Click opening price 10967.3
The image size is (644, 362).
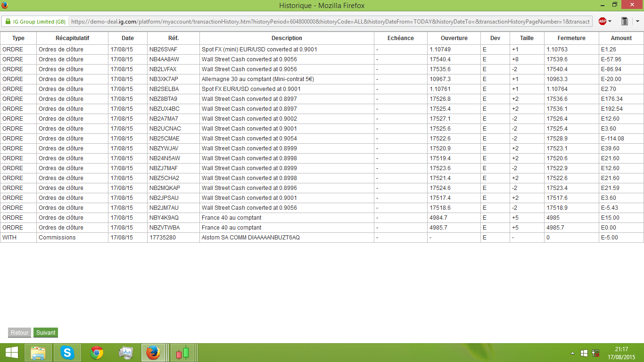tap(440, 79)
